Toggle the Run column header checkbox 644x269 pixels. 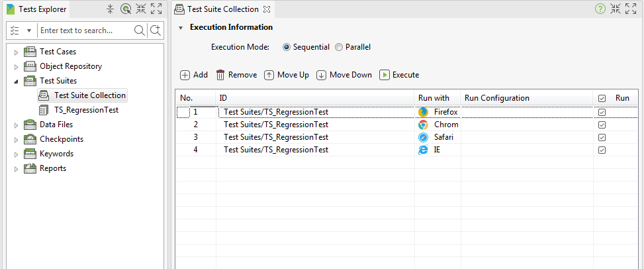(602, 98)
